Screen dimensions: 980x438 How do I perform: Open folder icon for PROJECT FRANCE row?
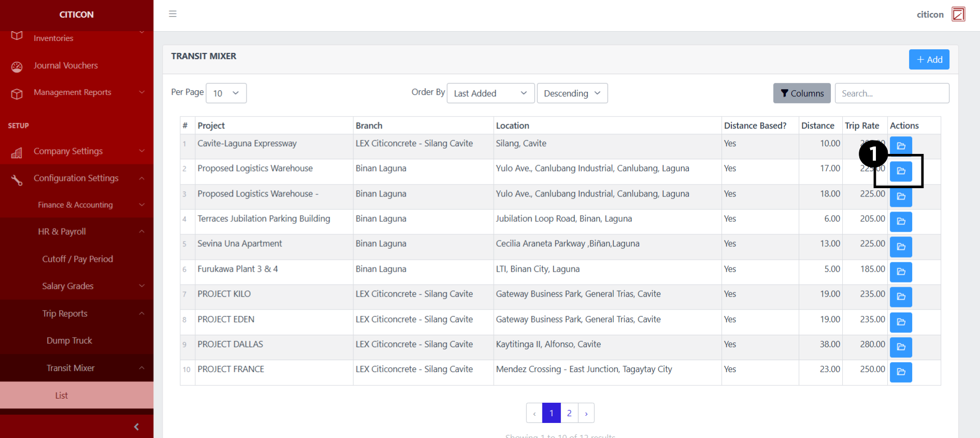pyautogui.click(x=901, y=372)
